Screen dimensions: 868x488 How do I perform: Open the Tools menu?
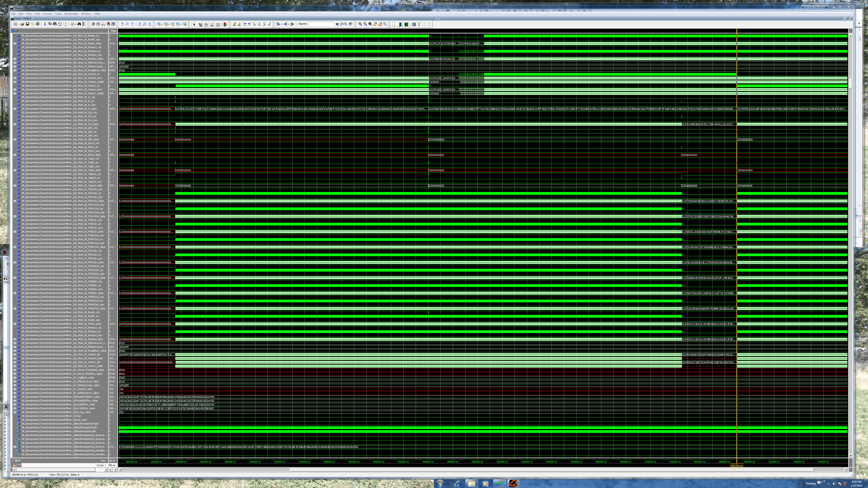pos(58,14)
